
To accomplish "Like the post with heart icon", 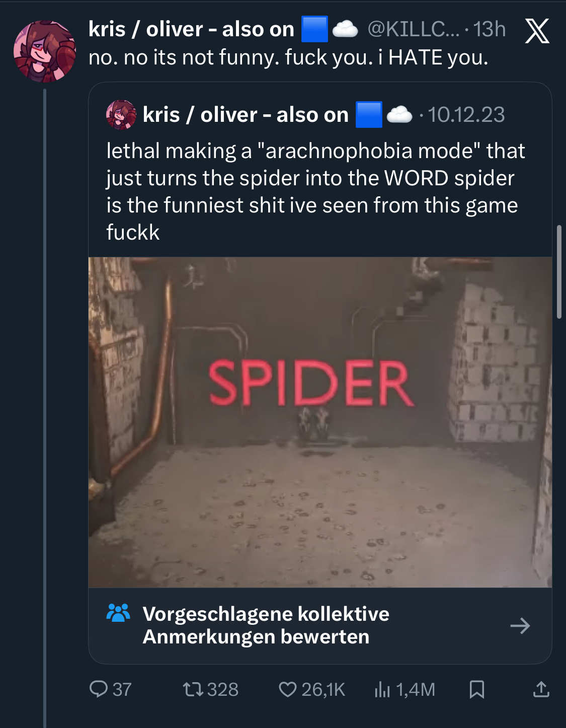I will coord(287,689).
